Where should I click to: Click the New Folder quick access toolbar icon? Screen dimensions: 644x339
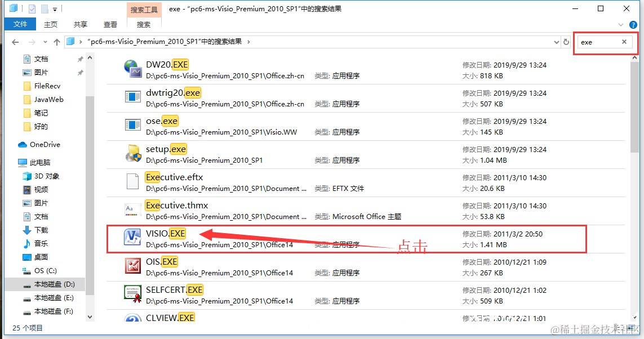[x=45, y=8]
